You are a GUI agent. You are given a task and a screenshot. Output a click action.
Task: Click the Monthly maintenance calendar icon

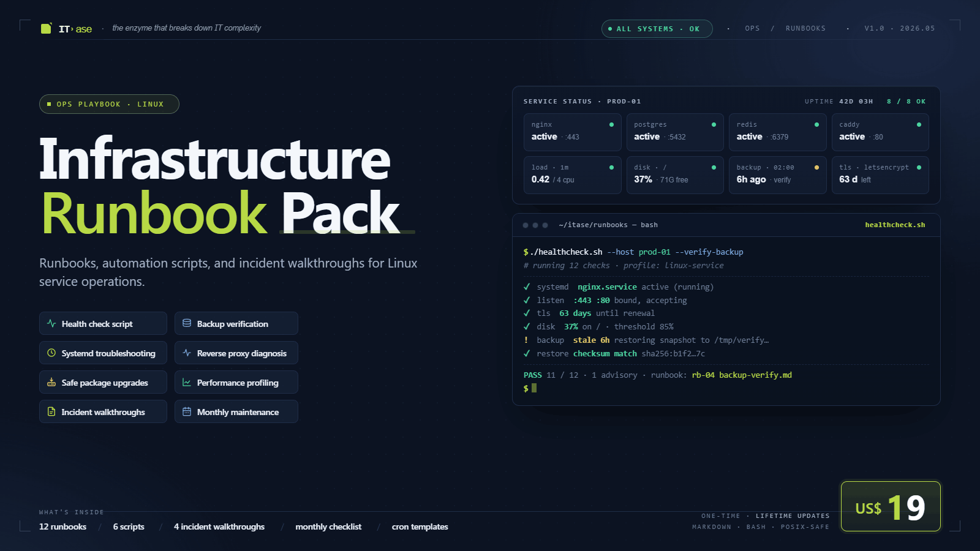[x=187, y=411]
